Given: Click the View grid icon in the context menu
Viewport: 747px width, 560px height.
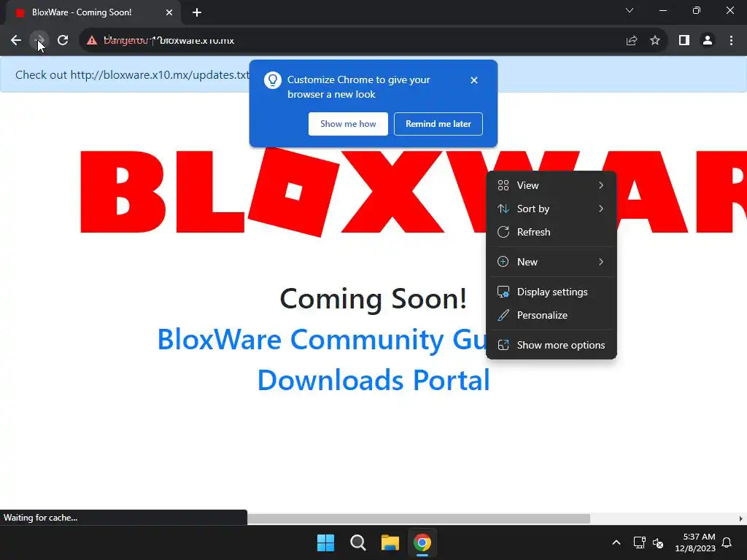Looking at the screenshot, I should pyautogui.click(x=503, y=185).
